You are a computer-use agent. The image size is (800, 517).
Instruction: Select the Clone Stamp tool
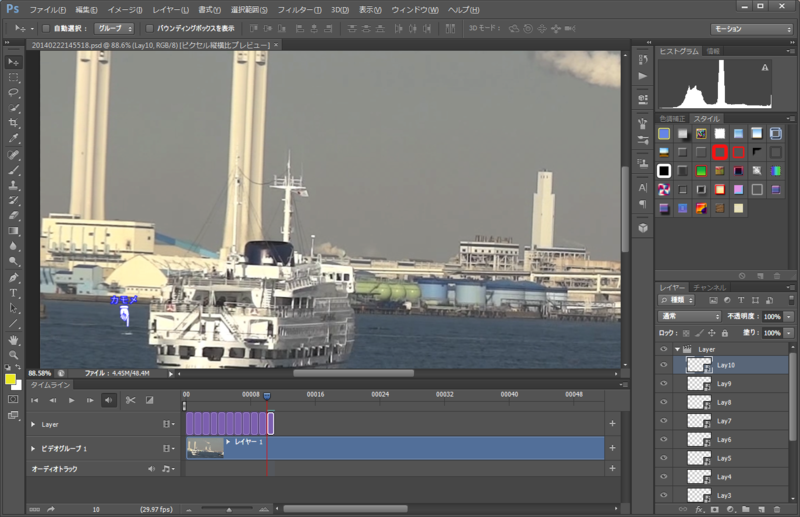click(13, 185)
